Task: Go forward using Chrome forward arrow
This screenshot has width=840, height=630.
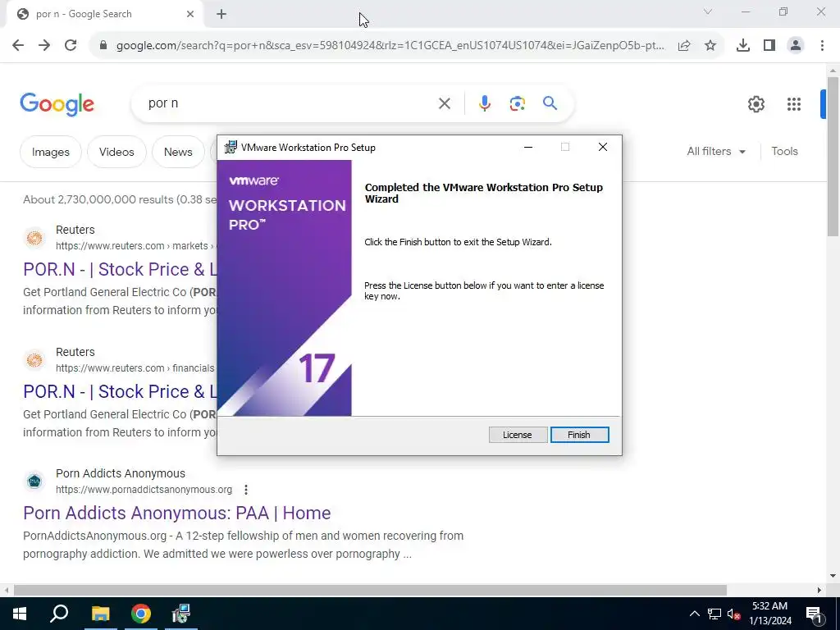Action: pyautogui.click(x=44, y=45)
